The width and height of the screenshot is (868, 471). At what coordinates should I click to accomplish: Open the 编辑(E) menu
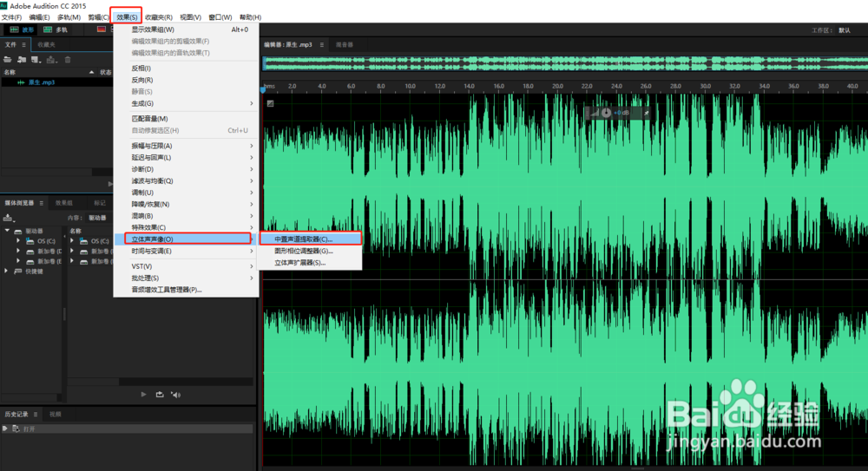pos(39,17)
